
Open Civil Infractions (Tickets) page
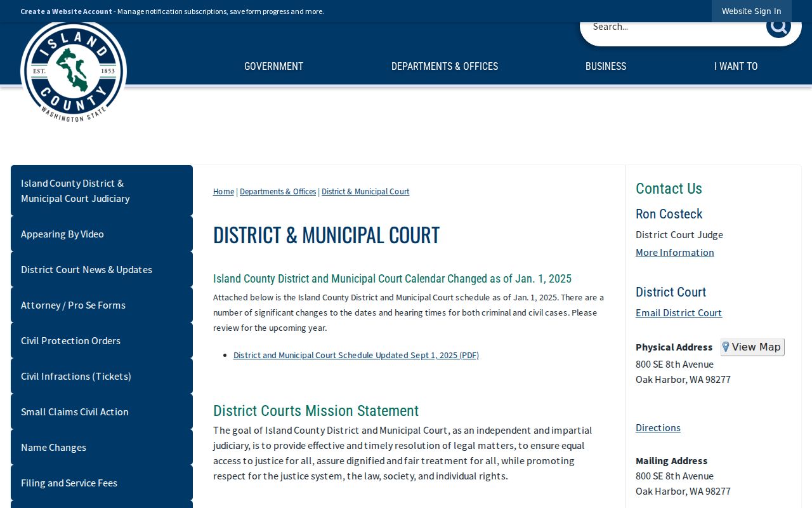[101, 376]
